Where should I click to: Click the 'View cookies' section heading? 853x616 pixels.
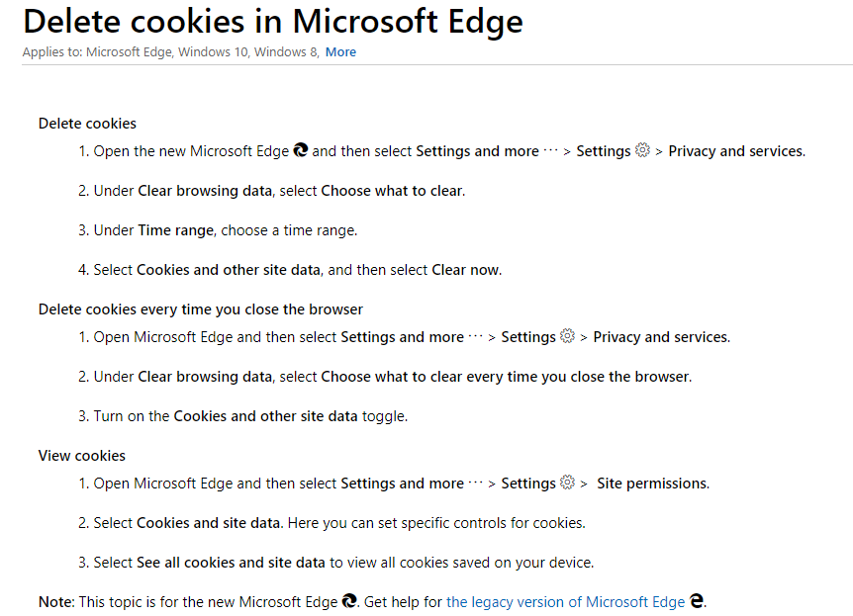(82, 456)
